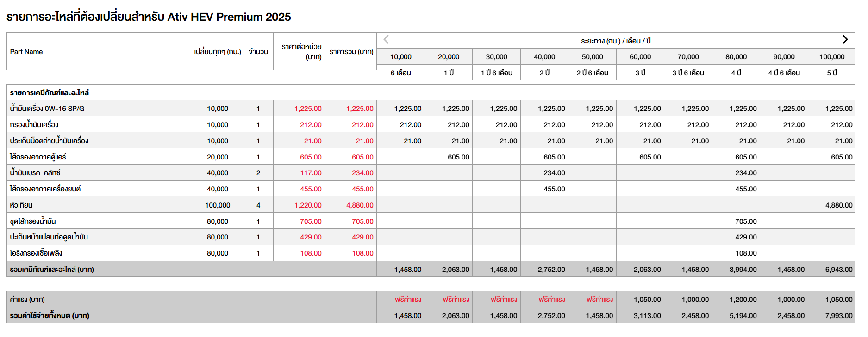Click the 'เปลี่ยนทุกๆ (กม.)' column header
This screenshot has height=337, width=868.
(218, 52)
